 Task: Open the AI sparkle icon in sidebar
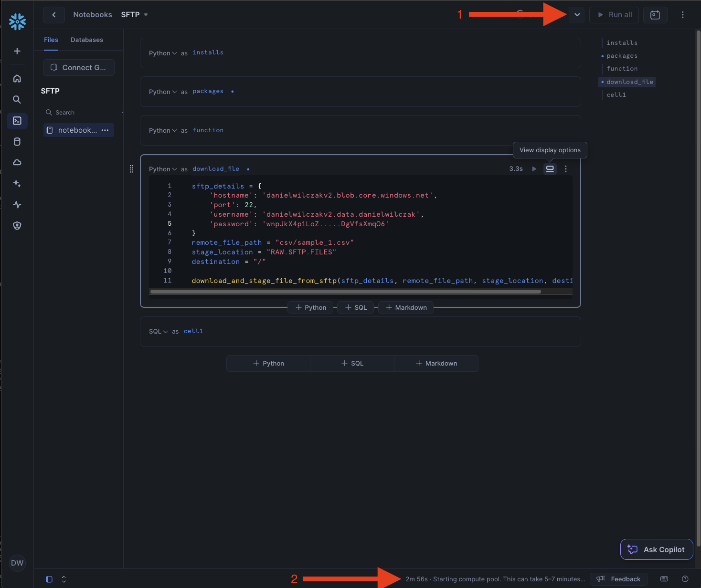(17, 184)
